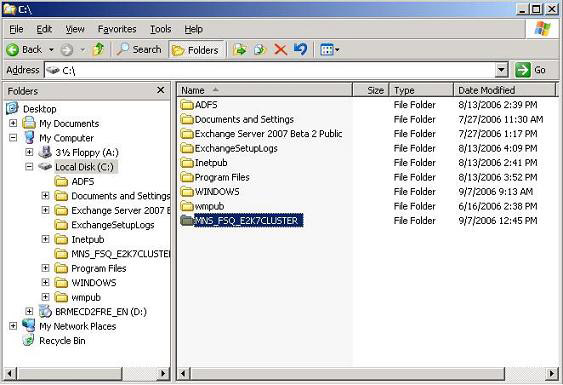Click the green Go button
Screen dimensions: 563x385
click(x=531, y=70)
